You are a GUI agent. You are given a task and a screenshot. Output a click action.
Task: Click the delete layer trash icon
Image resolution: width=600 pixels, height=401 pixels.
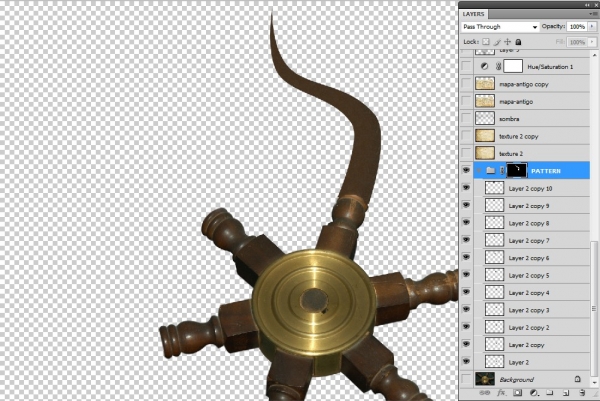(x=582, y=393)
